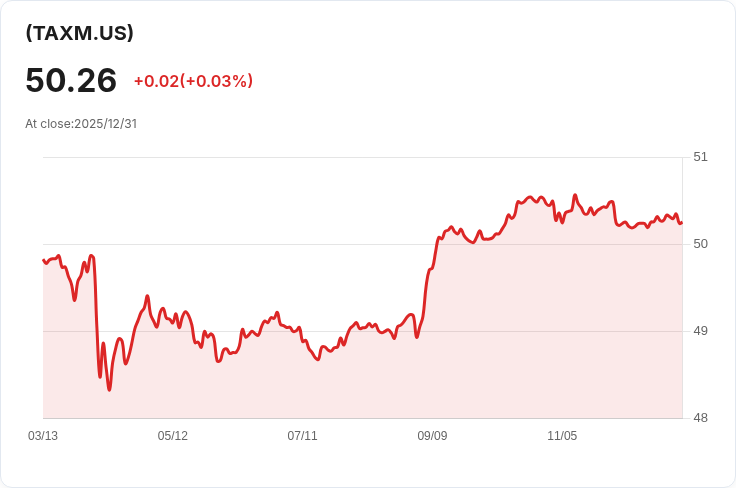This screenshot has height=488, width=736.
Task: Click the 49 y-axis price label
Action: point(700,331)
